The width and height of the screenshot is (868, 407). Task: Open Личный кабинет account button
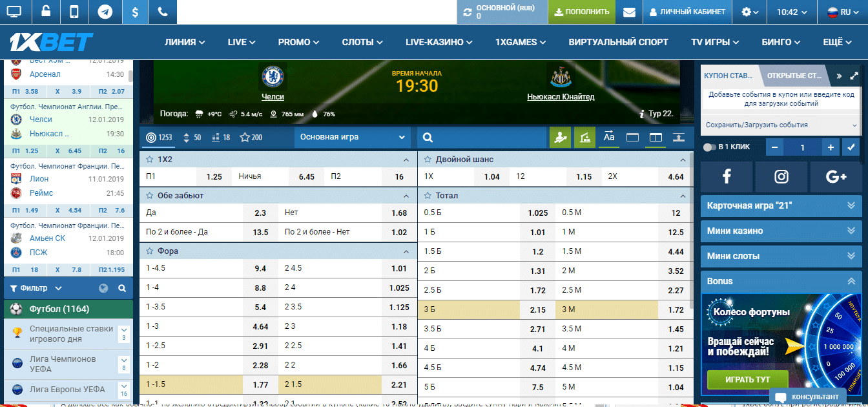(688, 12)
